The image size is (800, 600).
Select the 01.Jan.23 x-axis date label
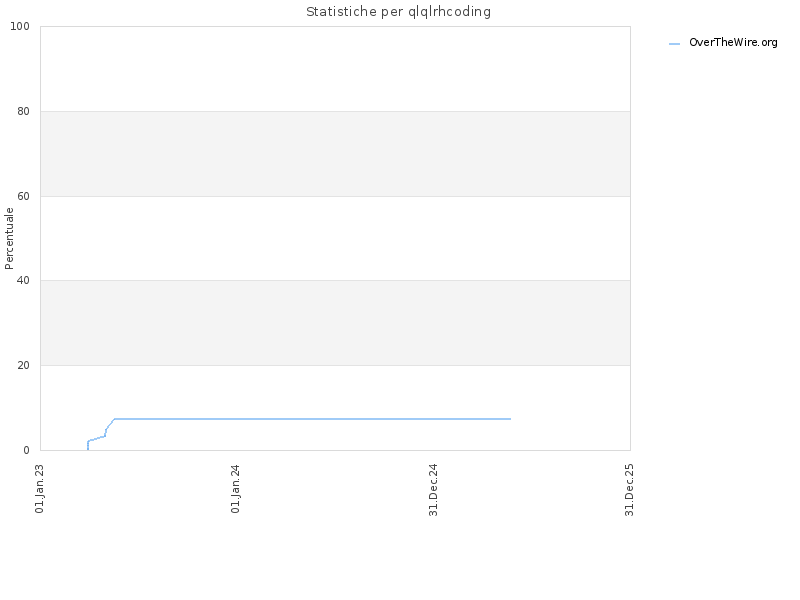40,488
